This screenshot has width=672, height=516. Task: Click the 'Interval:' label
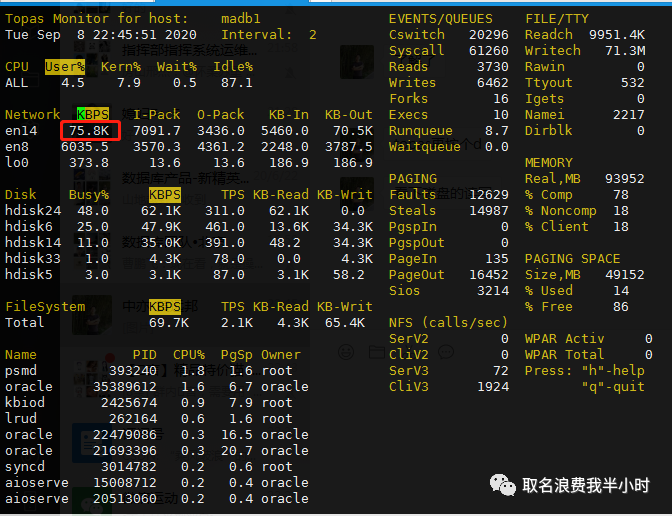(x=257, y=35)
